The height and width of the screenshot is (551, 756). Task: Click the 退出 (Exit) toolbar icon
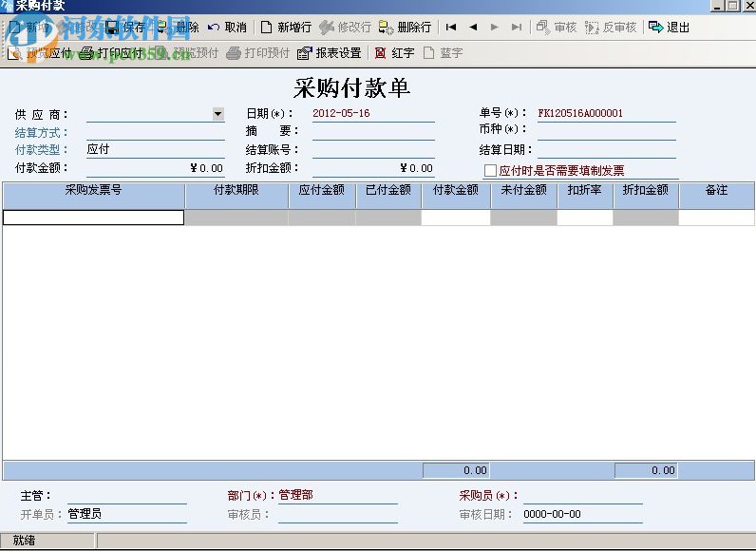coord(656,27)
